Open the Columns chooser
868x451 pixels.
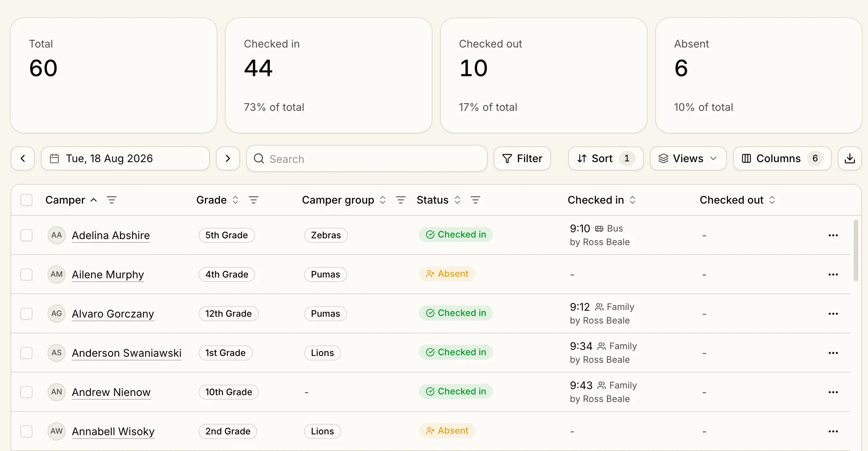click(782, 158)
